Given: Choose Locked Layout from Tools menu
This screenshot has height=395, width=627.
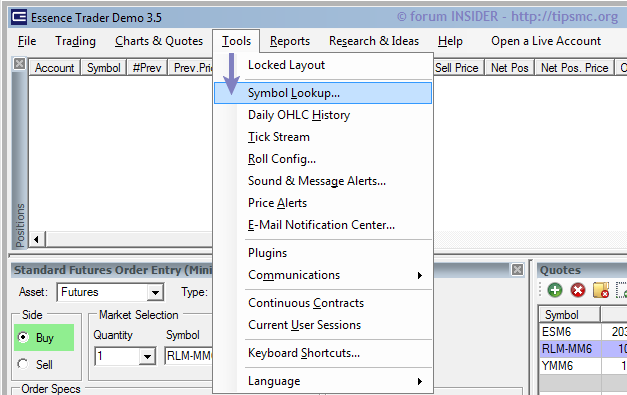Looking at the screenshot, I should pyautogui.click(x=323, y=65).
